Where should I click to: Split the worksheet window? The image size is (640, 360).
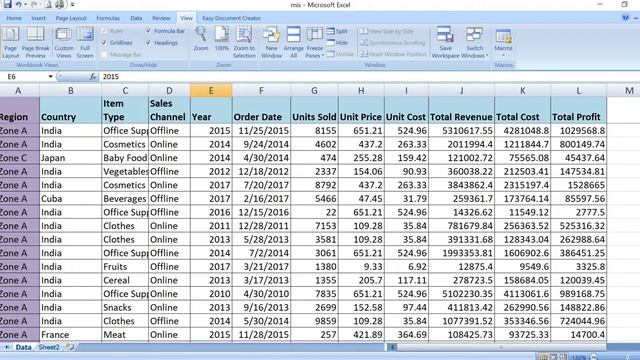[x=337, y=31]
